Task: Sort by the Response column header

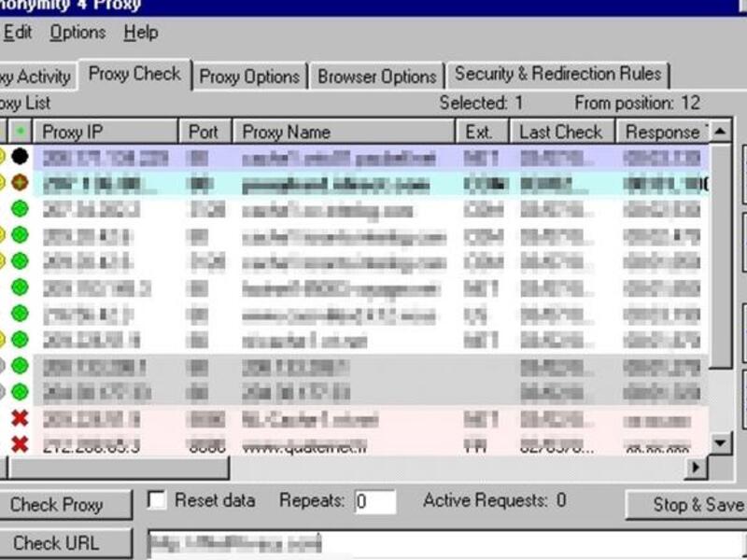Action: tap(662, 132)
